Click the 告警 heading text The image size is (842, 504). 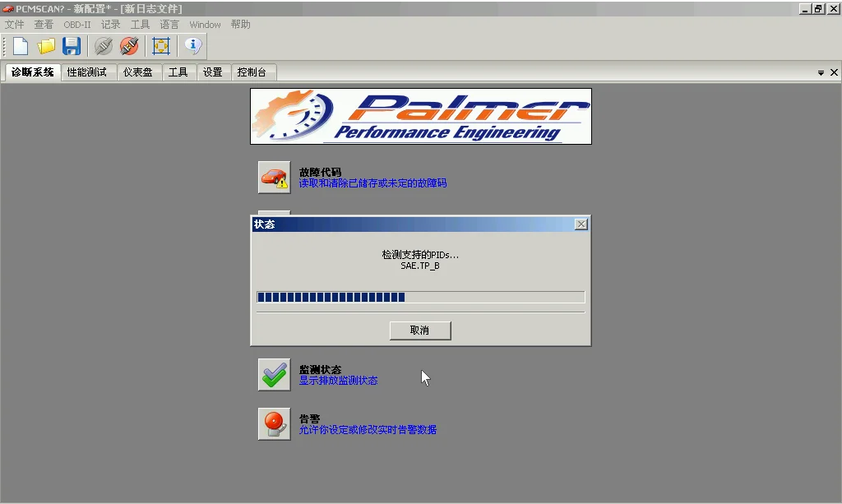tap(310, 419)
